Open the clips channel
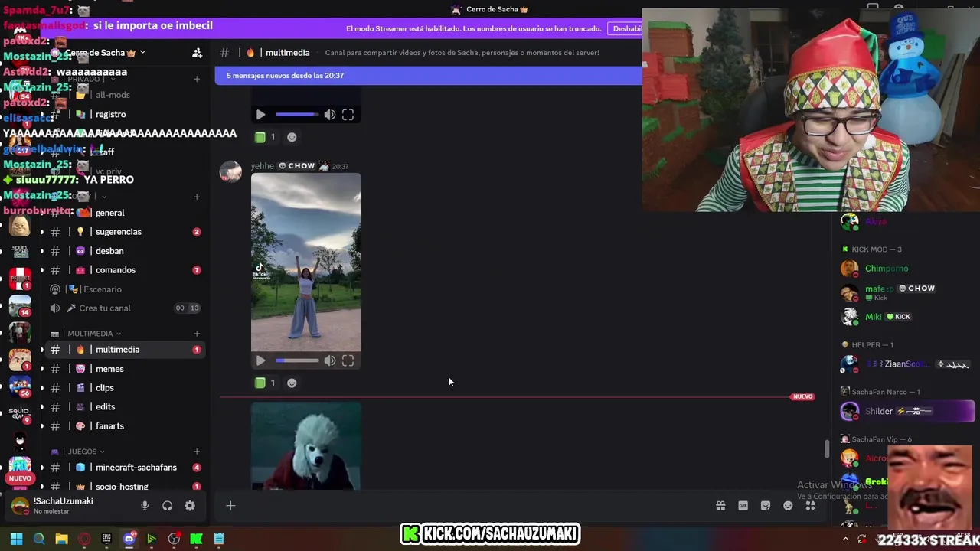The height and width of the screenshot is (551, 980). (x=125, y=388)
